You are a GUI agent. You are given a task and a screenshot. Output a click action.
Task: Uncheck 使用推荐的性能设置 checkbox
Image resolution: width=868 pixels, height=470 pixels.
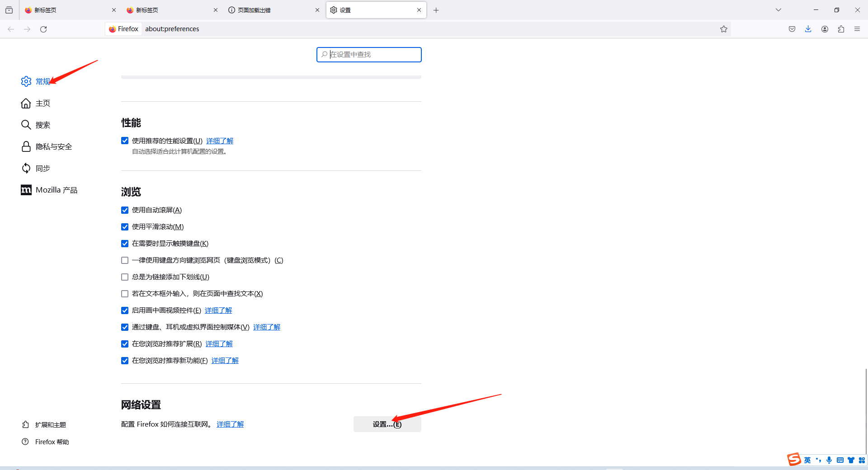coord(125,141)
